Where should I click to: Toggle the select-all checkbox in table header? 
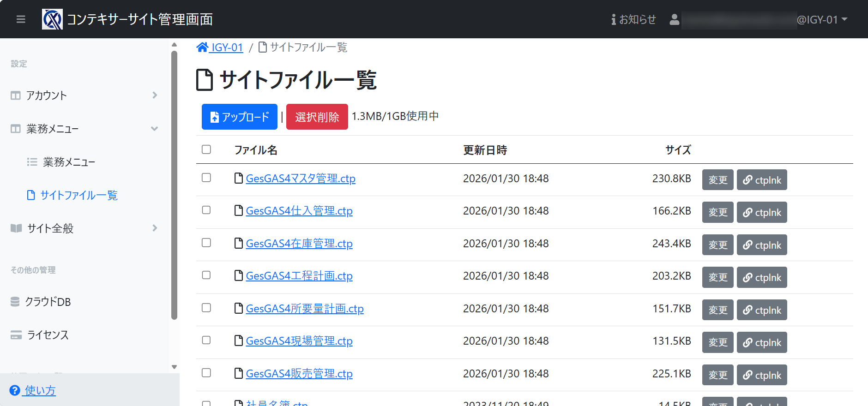coord(206,149)
